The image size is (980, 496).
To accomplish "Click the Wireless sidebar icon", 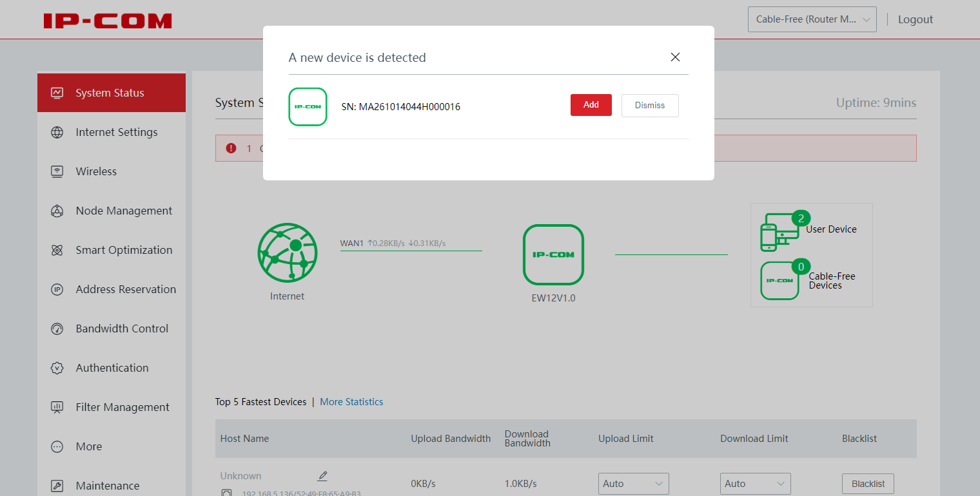I will [x=57, y=171].
